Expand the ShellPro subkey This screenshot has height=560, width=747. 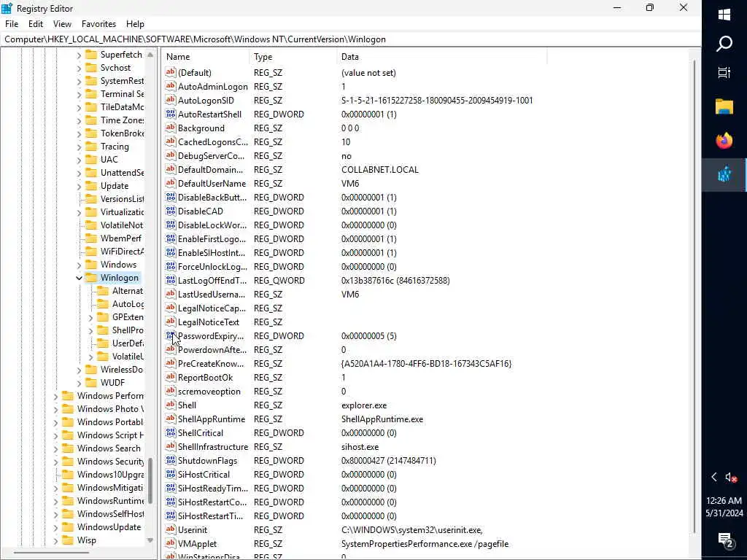(90, 330)
